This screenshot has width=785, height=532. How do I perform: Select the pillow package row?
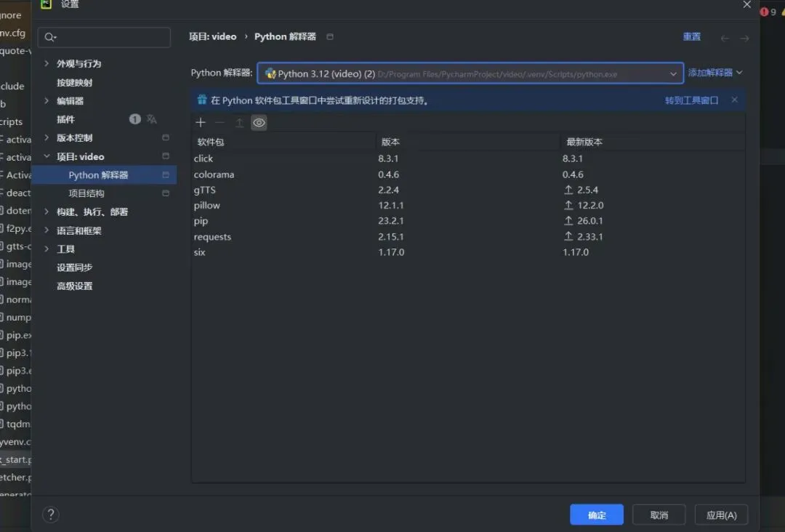[468, 205]
